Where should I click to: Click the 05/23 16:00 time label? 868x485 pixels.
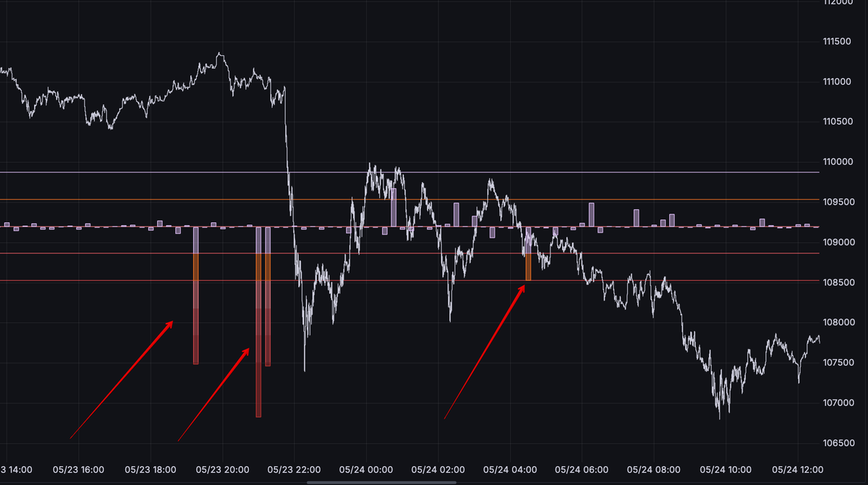[x=79, y=470]
